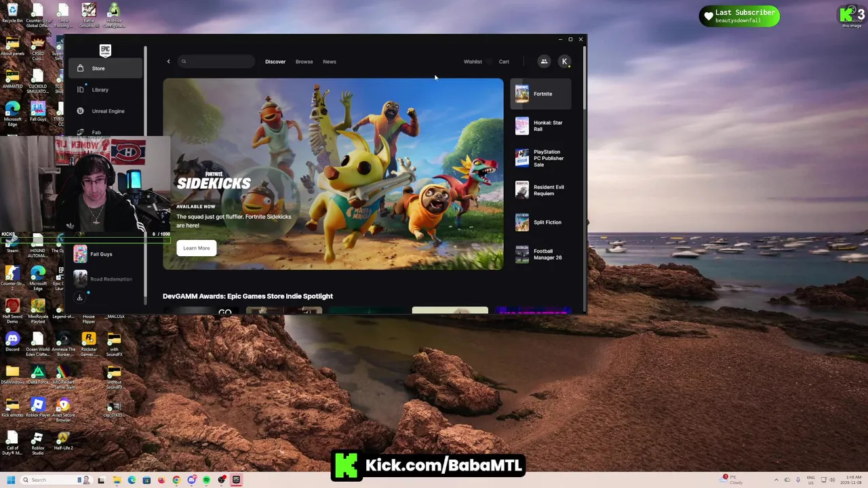Select Football Manager 26 in featured list
Screen dimensions: 868x488
click(541, 254)
